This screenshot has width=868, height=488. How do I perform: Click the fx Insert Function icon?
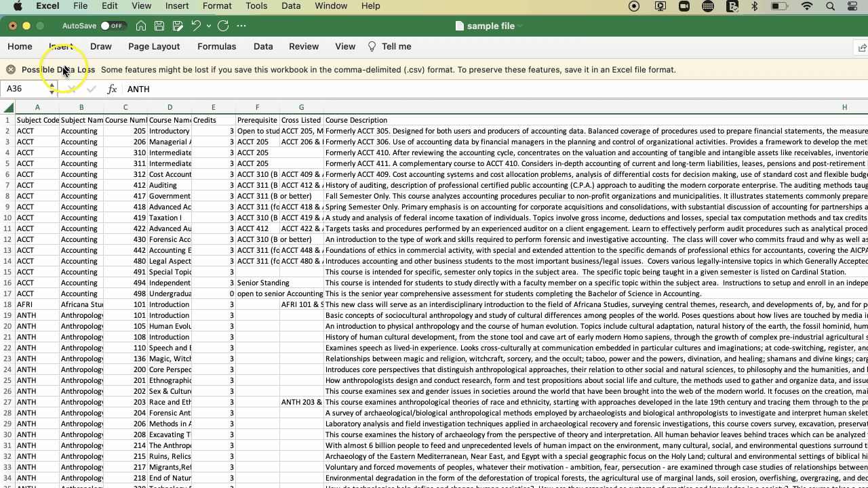[112, 89]
